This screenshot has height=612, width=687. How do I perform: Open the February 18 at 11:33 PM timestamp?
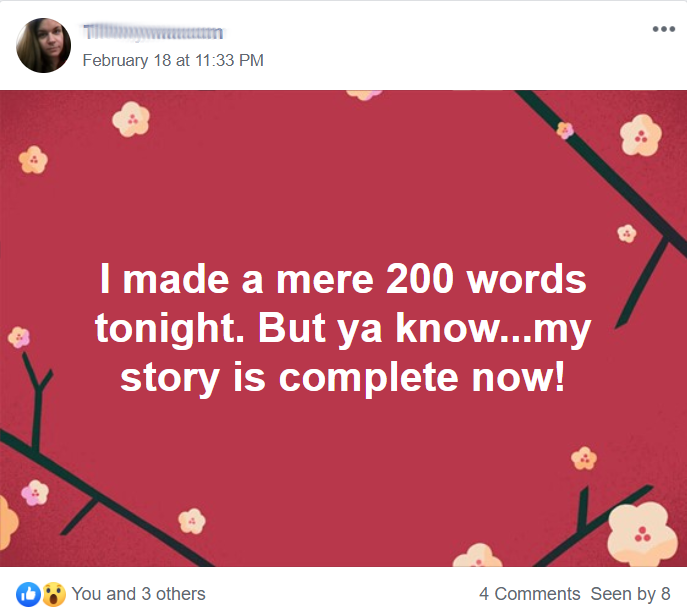(172, 60)
